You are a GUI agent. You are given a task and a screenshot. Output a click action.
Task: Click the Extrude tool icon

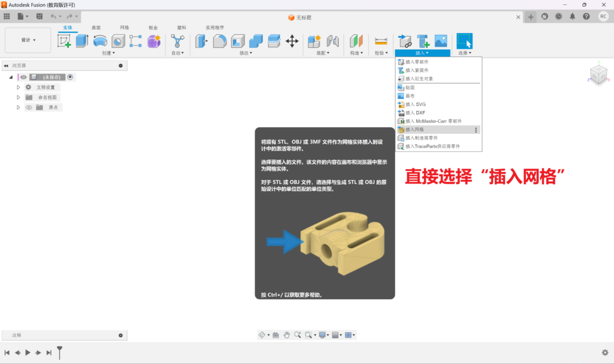tap(82, 41)
